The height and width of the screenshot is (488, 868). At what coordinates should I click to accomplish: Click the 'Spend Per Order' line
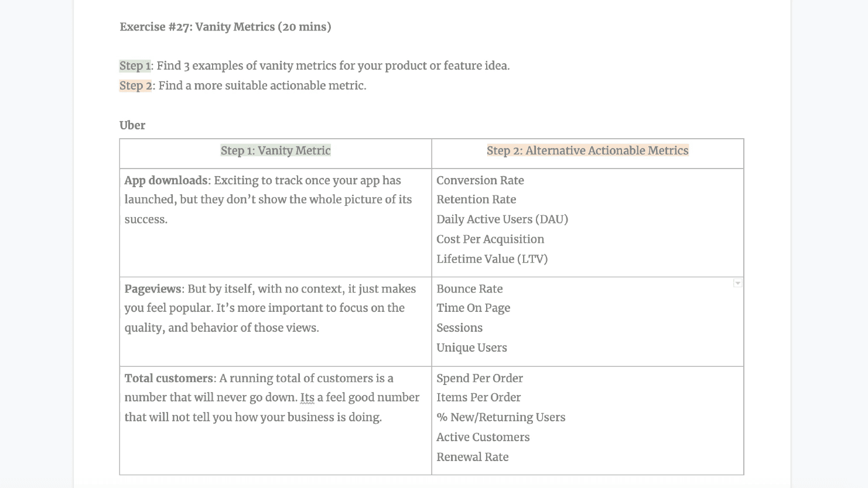pyautogui.click(x=479, y=378)
